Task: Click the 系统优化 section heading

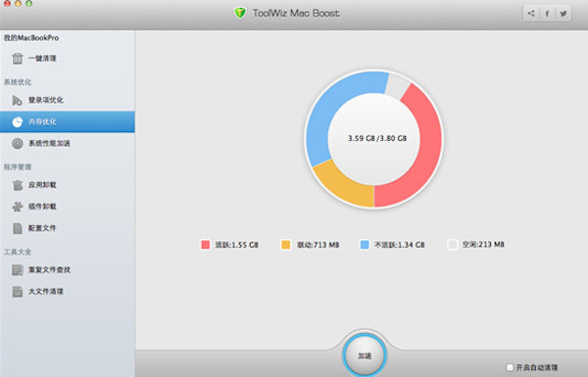Action: (18, 82)
